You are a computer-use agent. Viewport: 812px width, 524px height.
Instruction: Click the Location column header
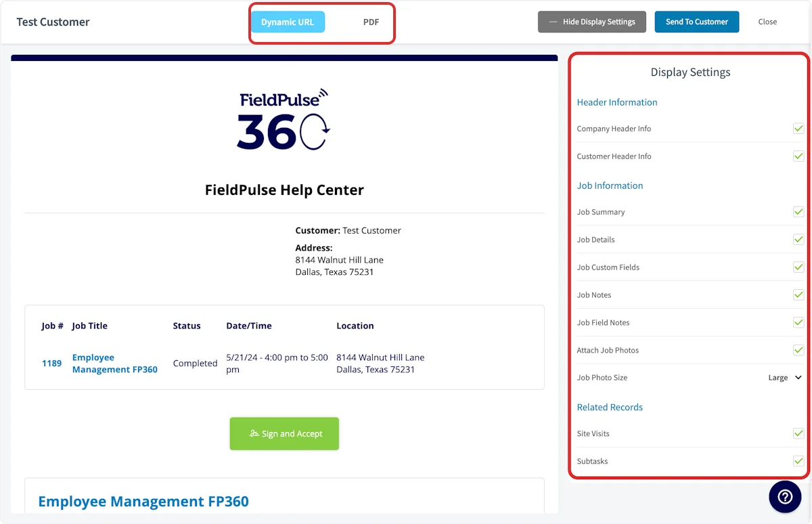355,326
